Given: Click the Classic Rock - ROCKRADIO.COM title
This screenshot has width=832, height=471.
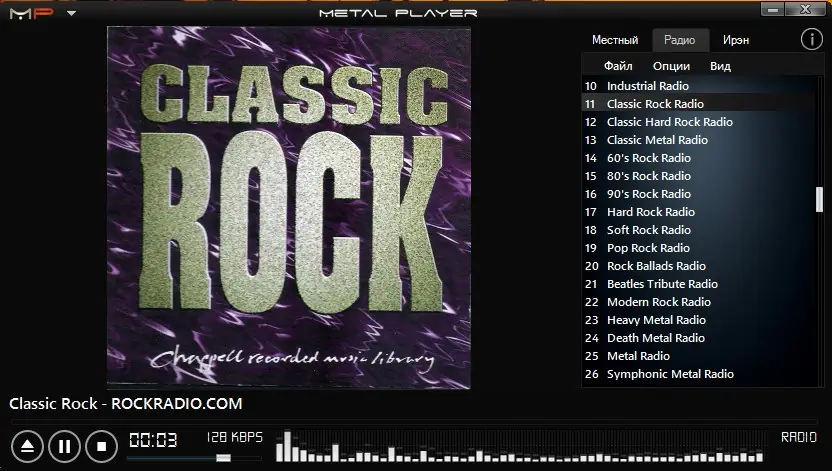Looking at the screenshot, I should [126, 404].
